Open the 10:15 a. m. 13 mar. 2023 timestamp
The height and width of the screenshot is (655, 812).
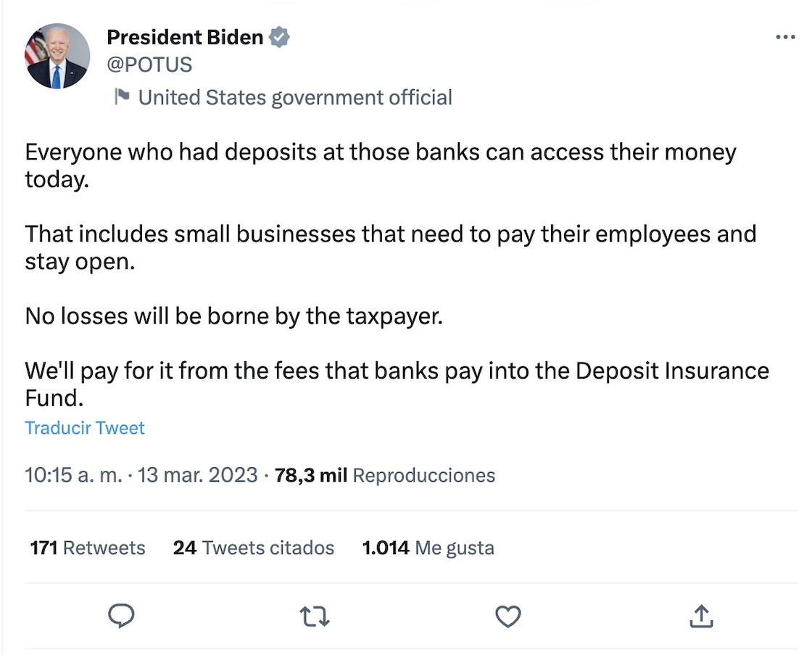141,475
